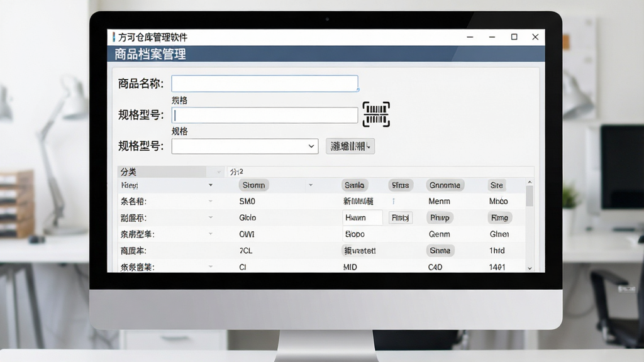
Task: Select the Sanle column pill
Action: [355, 185]
